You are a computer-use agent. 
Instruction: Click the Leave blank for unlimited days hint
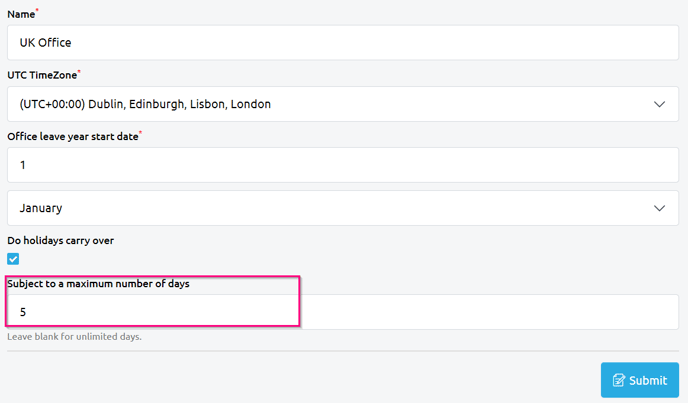[x=74, y=336]
